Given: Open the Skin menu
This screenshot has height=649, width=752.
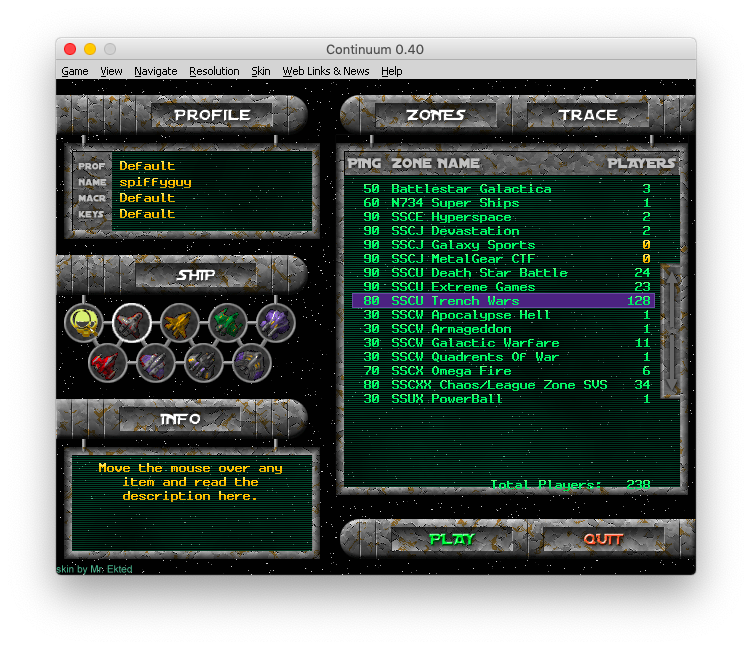Looking at the screenshot, I should tap(261, 71).
